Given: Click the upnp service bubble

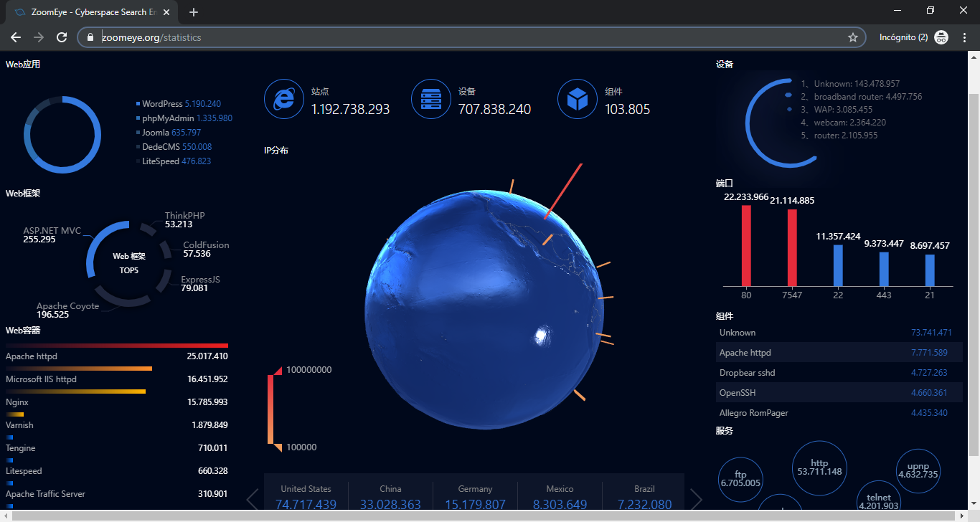Looking at the screenshot, I should (x=918, y=471).
